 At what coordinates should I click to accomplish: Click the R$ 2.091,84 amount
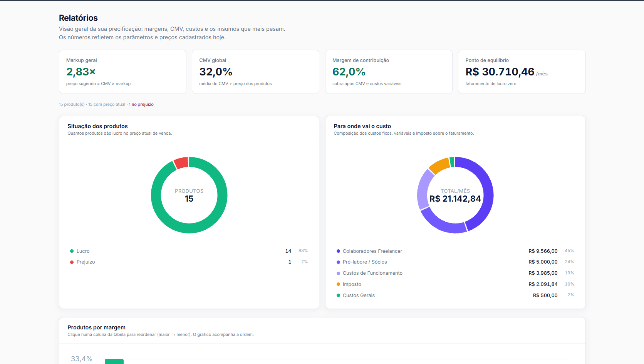(x=543, y=284)
